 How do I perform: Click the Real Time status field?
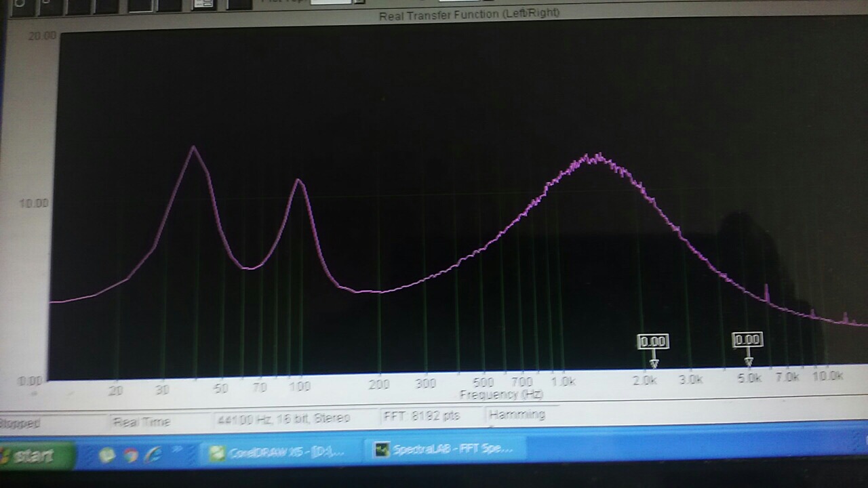(x=142, y=422)
